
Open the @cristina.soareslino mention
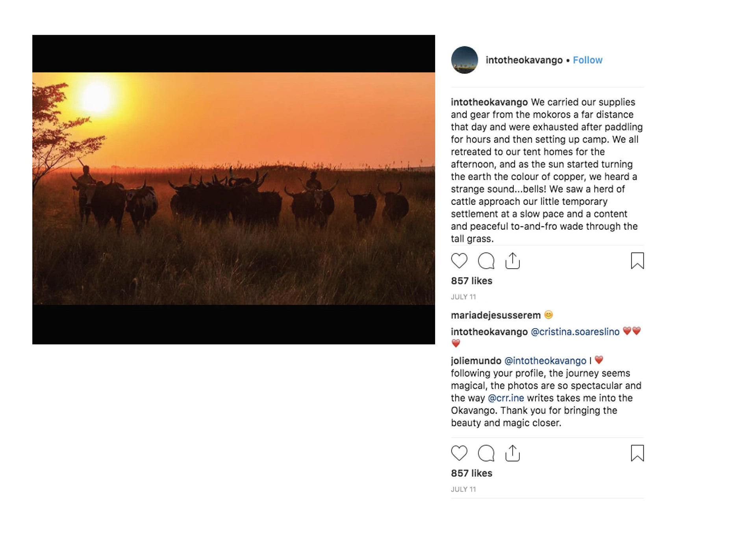click(x=575, y=332)
